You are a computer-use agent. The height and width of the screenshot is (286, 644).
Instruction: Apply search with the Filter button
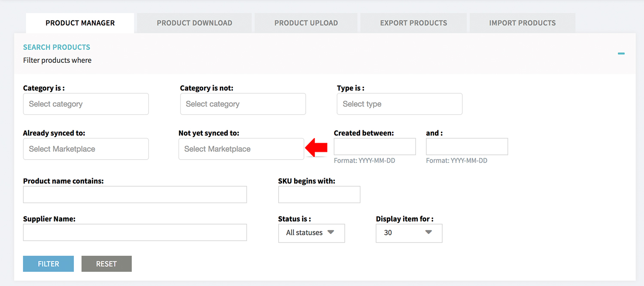pyautogui.click(x=49, y=264)
